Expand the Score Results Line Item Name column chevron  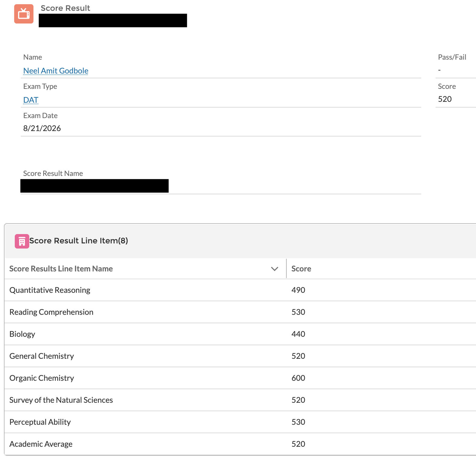(x=274, y=269)
